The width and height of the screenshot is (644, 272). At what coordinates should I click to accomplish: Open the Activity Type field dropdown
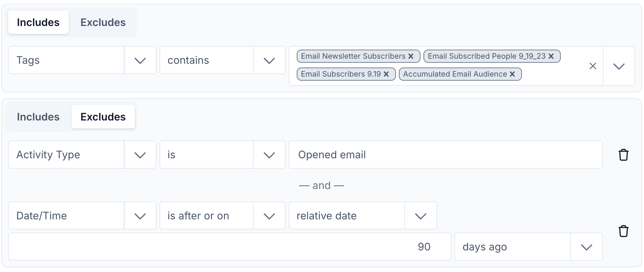140,155
